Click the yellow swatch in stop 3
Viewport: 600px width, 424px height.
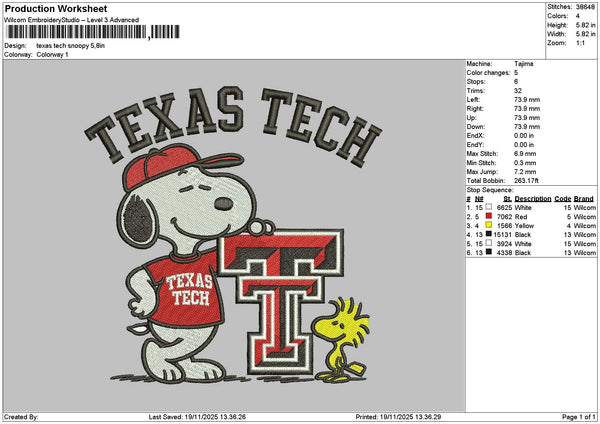point(489,225)
